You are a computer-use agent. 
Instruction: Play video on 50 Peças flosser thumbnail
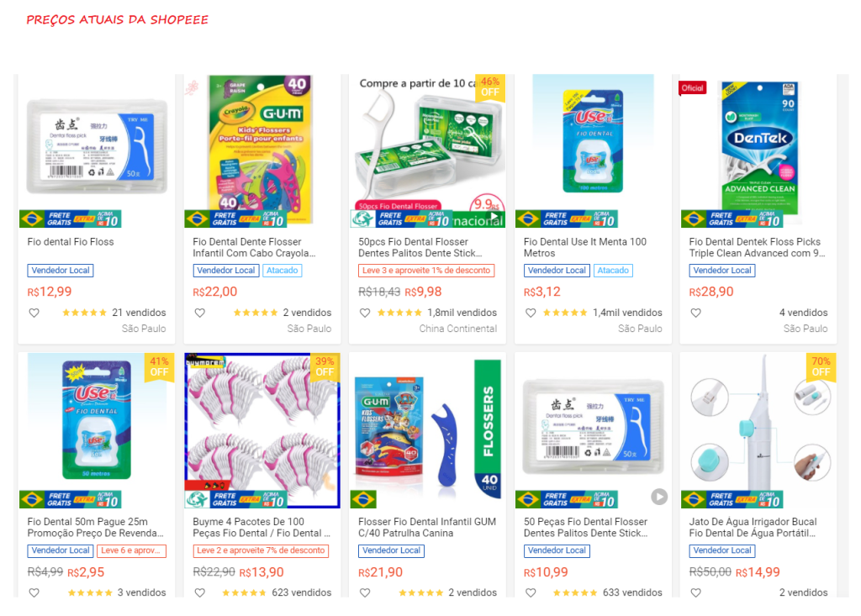click(x=659, y=497)
